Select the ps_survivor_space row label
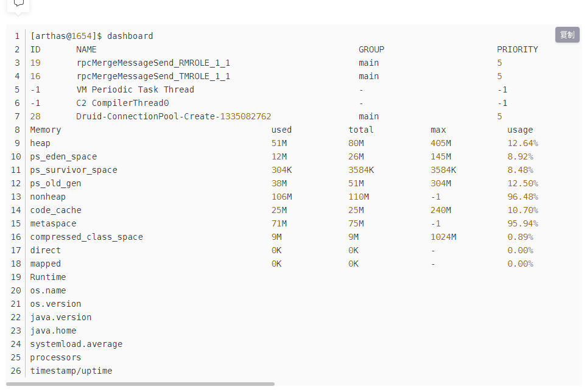The image size is (587, 392). point(74,170)
